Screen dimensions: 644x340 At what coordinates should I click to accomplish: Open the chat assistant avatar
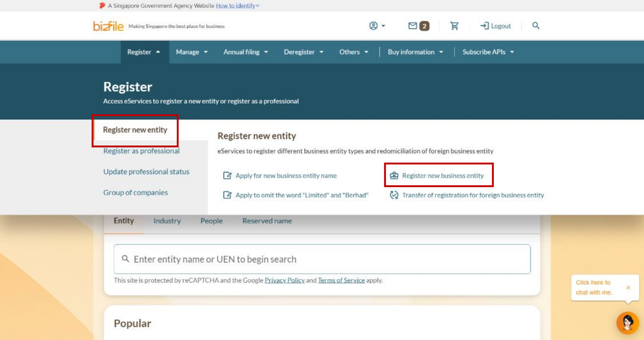[x=627, y=323]
